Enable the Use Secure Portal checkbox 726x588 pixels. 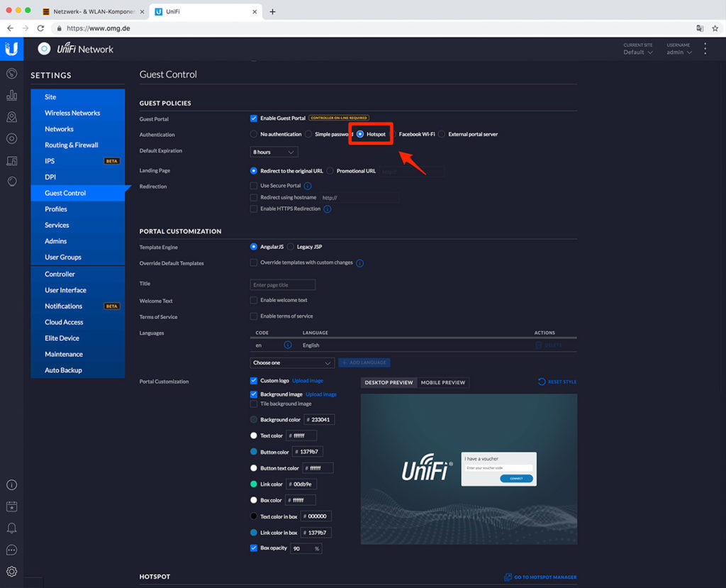pos(254,186)
